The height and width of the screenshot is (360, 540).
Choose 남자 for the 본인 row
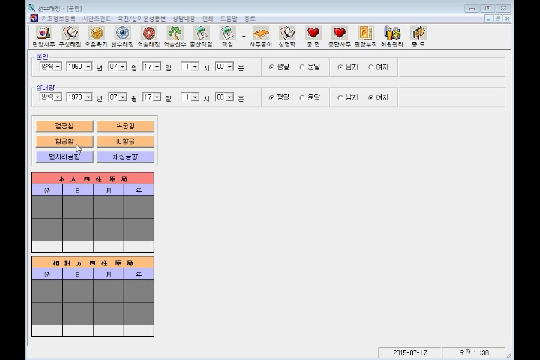click(x=347, y=67)
